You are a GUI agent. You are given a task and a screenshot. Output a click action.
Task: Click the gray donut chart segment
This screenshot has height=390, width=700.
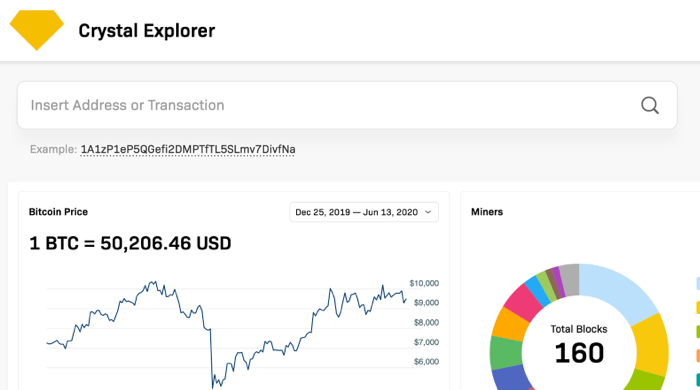click(570, 279)
